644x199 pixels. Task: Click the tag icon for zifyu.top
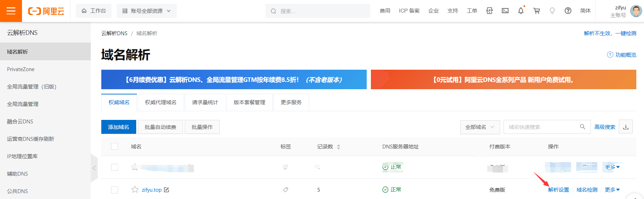(285, 190)
